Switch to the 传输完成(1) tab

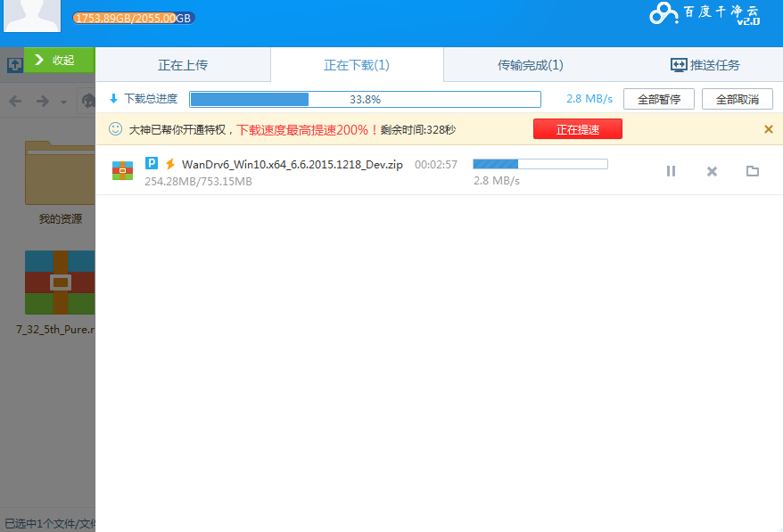coord(530,65)
